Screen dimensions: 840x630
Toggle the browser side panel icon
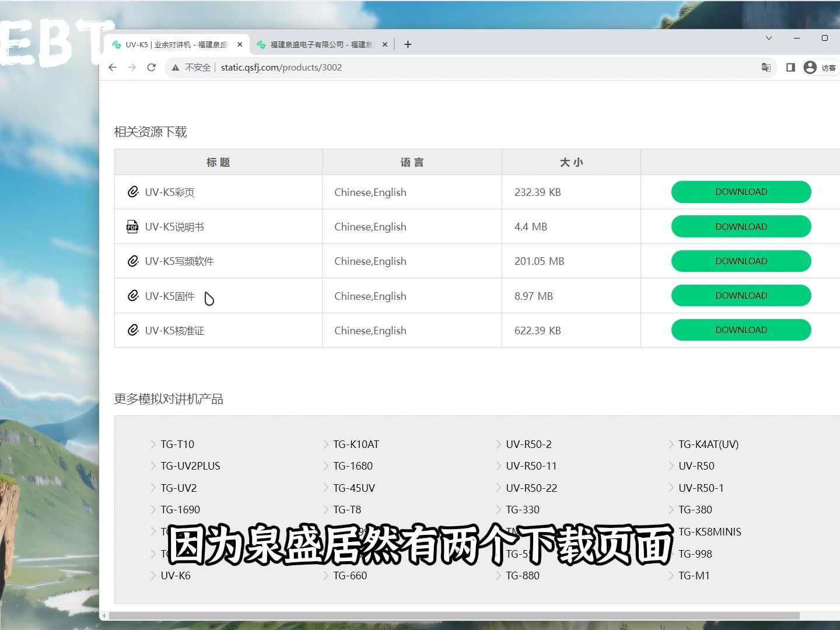pos(790,68)
